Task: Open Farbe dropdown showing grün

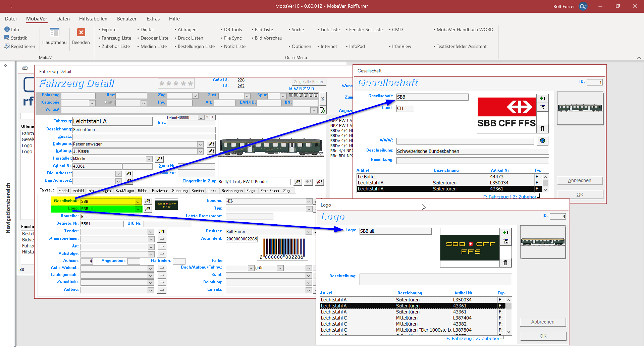Action: tap(279, 268)
